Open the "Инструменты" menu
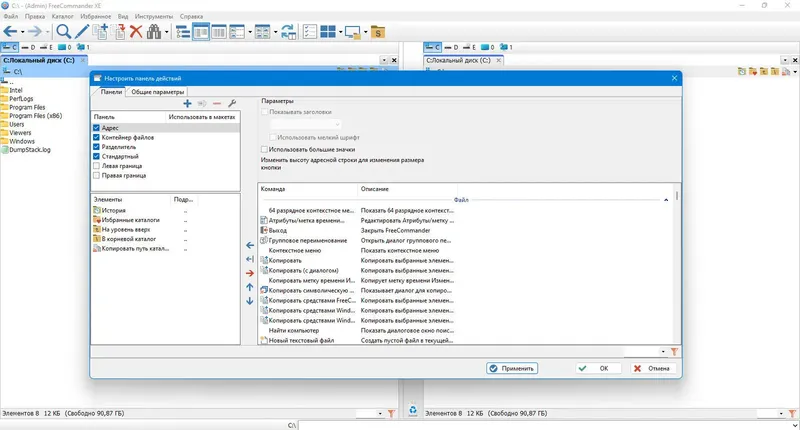This screenshot has width=800, height=430. coord(153,17)
